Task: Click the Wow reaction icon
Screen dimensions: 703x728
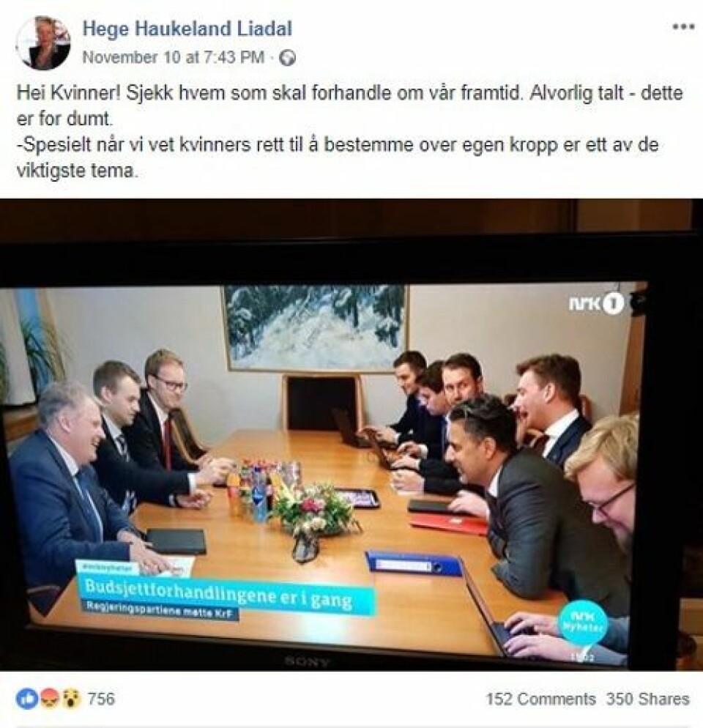Action: (x=70, y=699)
